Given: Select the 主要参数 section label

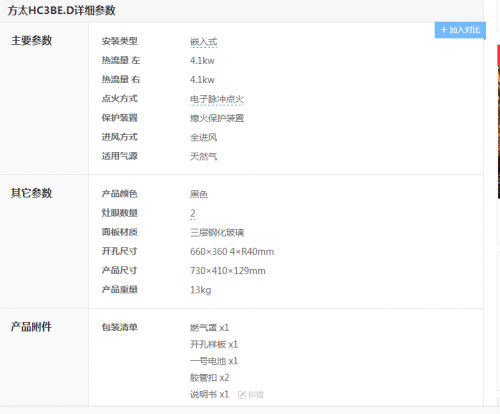Looking at the screenshot, I should [31, 41].
